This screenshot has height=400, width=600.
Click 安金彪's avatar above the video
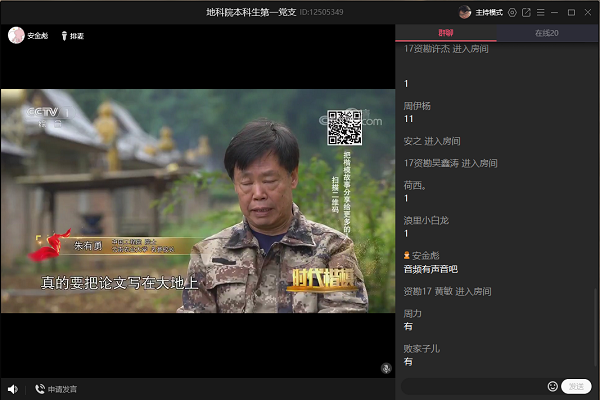pos(16,35)
